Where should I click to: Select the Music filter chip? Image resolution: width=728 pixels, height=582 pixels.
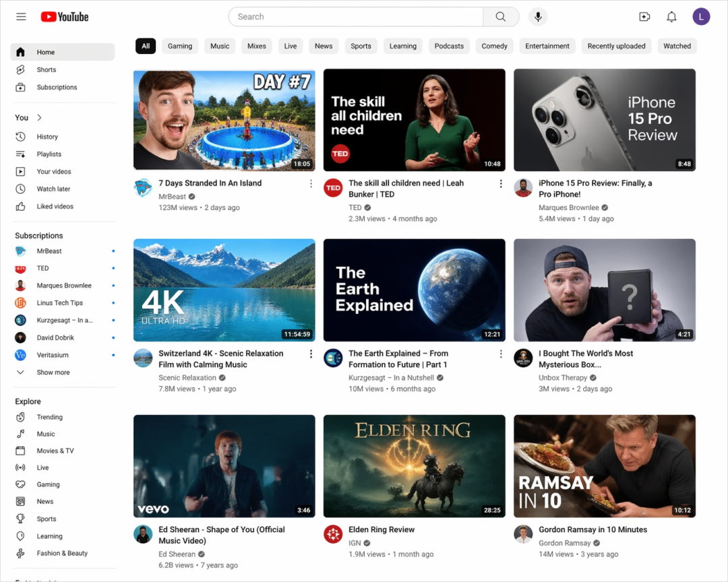(x=220, y=46)
